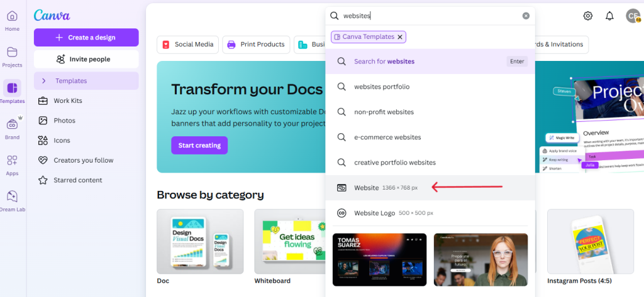Clear the search text with the X icon
The height and width of the screenshot is (297, 644).
tap(526, 16)
